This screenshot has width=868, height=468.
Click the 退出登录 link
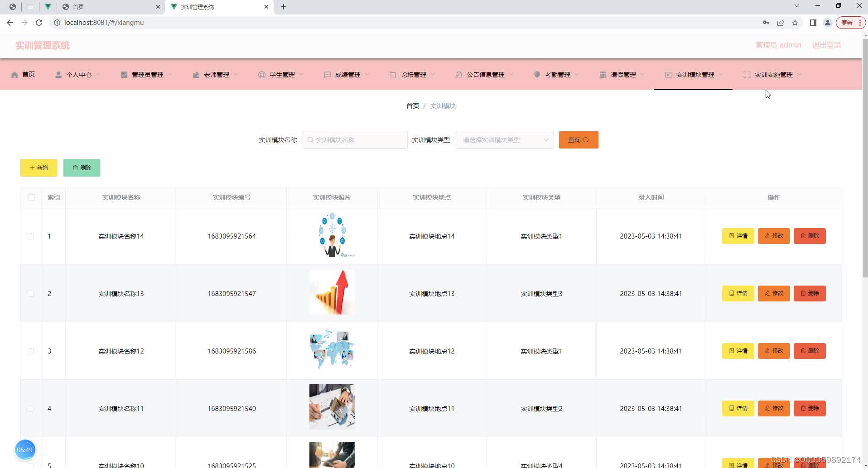826,45
